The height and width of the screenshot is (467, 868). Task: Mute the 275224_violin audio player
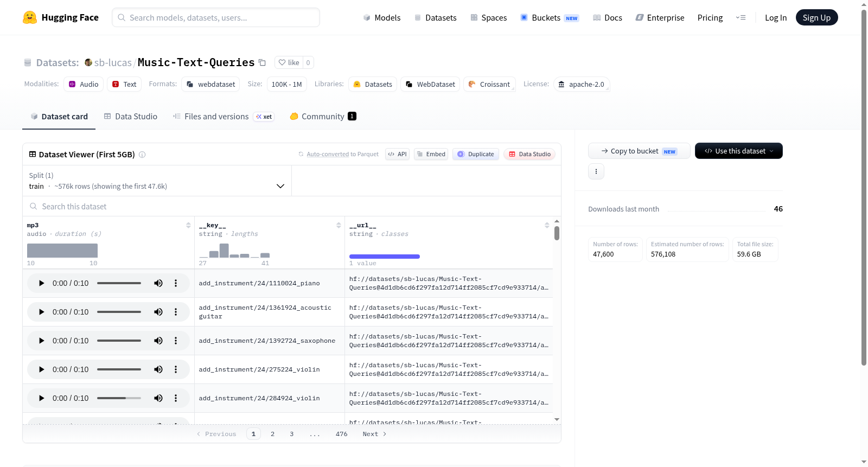[x=158, y=369]
